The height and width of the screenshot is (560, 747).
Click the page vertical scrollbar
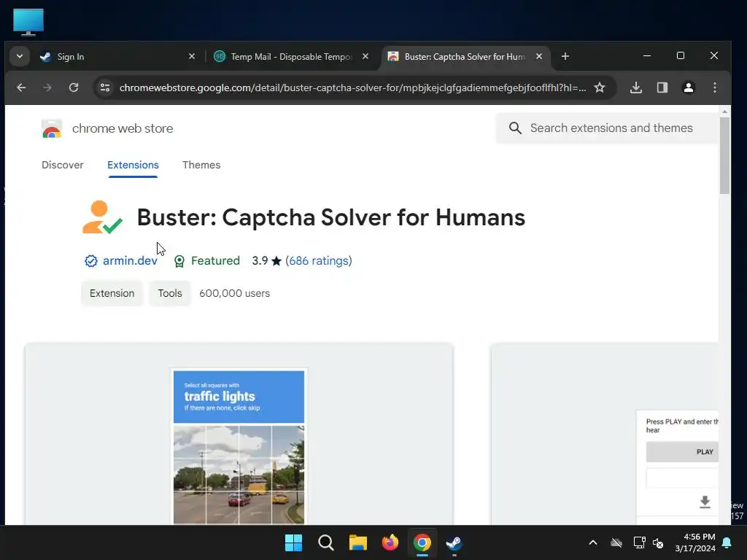pos(724,155)
